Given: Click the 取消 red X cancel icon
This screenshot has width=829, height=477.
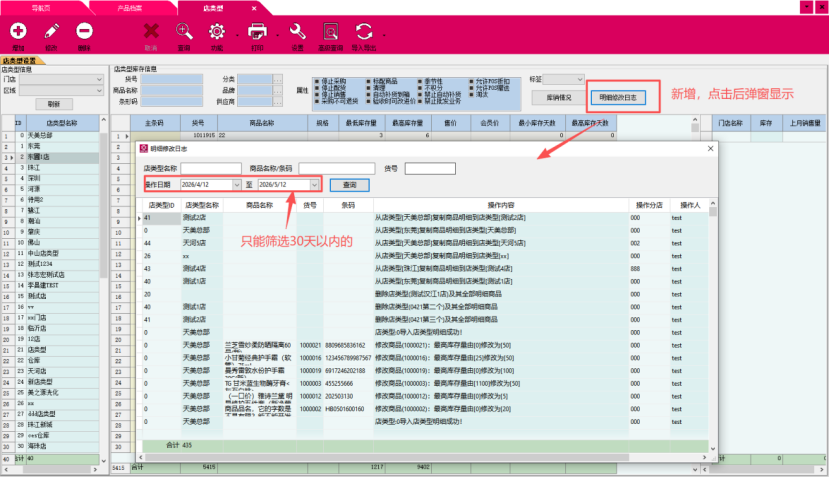Looking at the screenshot, I should (x=151, y=31).
